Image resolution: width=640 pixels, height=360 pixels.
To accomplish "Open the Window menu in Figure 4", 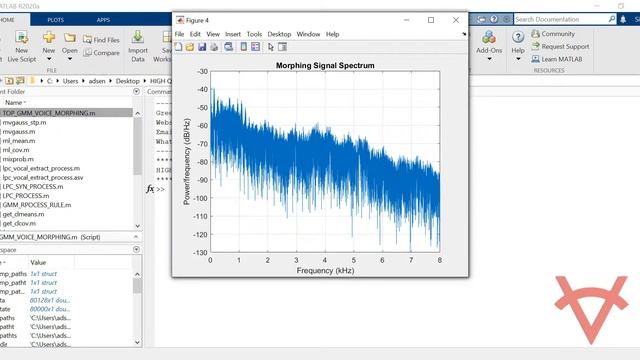I will point(308,34).
